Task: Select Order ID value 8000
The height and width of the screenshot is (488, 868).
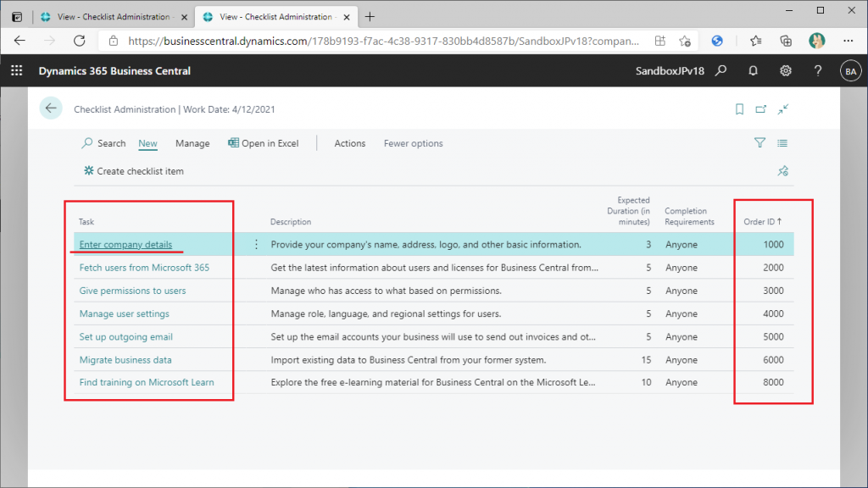Action: pyautogui.click(x=773, y=382)
